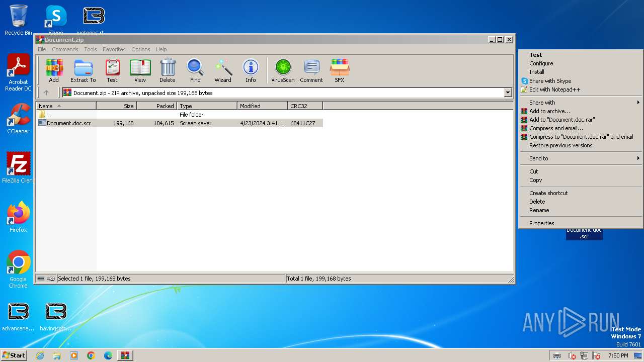
Task: Expand the Share with submenu
Action: pyautogui.click(x=581, y=103)
